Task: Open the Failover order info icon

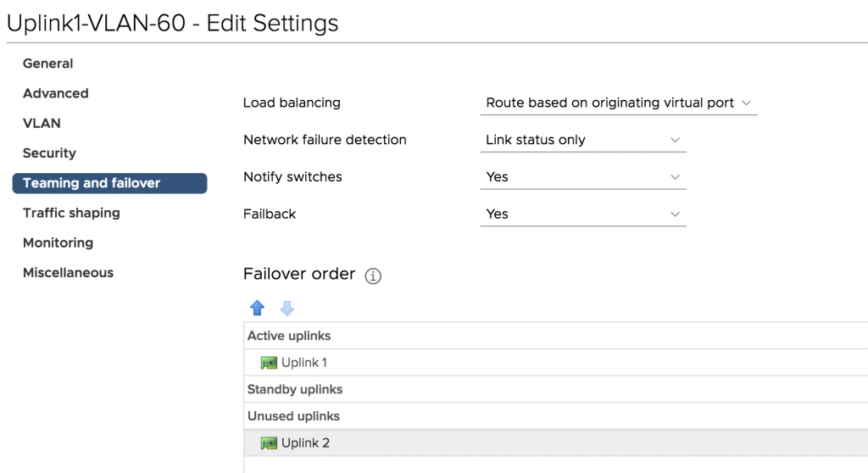Action: (x=373, y=275)
